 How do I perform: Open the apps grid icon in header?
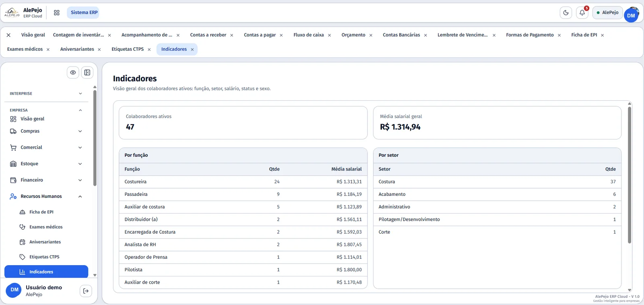point(57,13)
